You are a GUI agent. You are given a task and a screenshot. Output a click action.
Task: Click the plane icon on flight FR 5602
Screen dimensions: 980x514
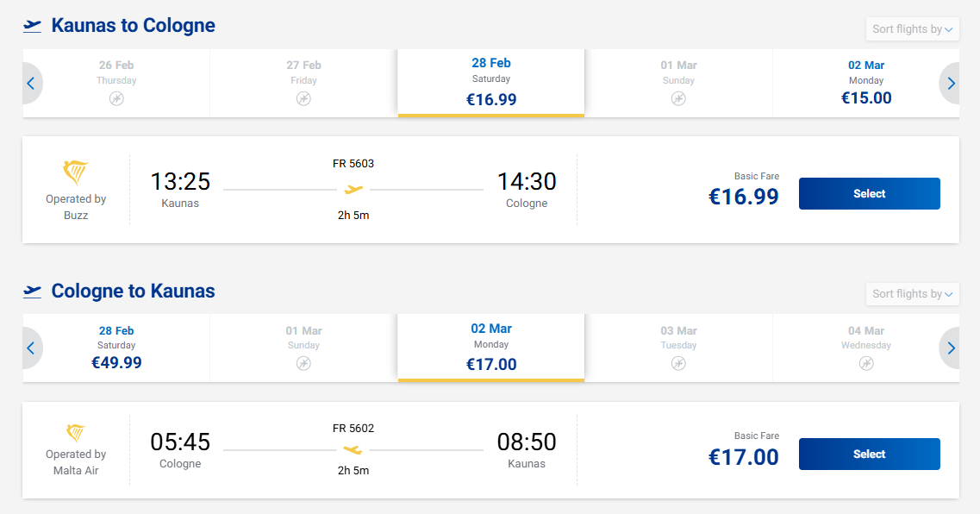353,449
